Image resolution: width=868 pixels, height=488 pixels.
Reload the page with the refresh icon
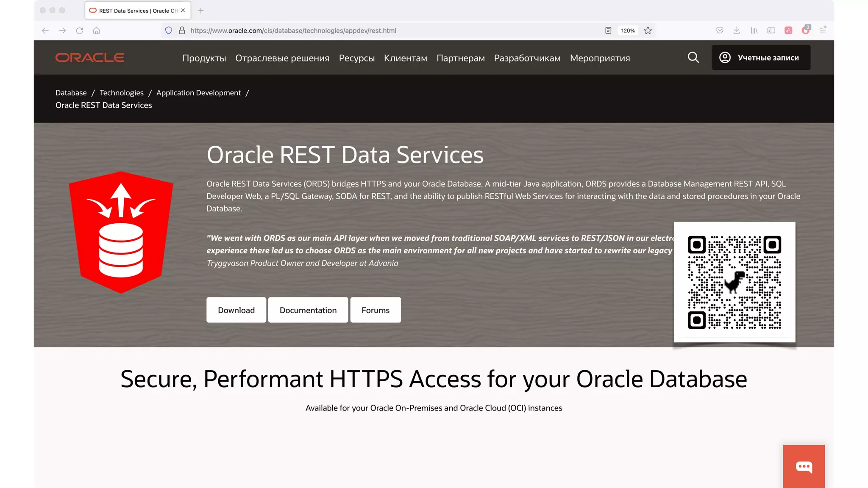coord(79,30)
